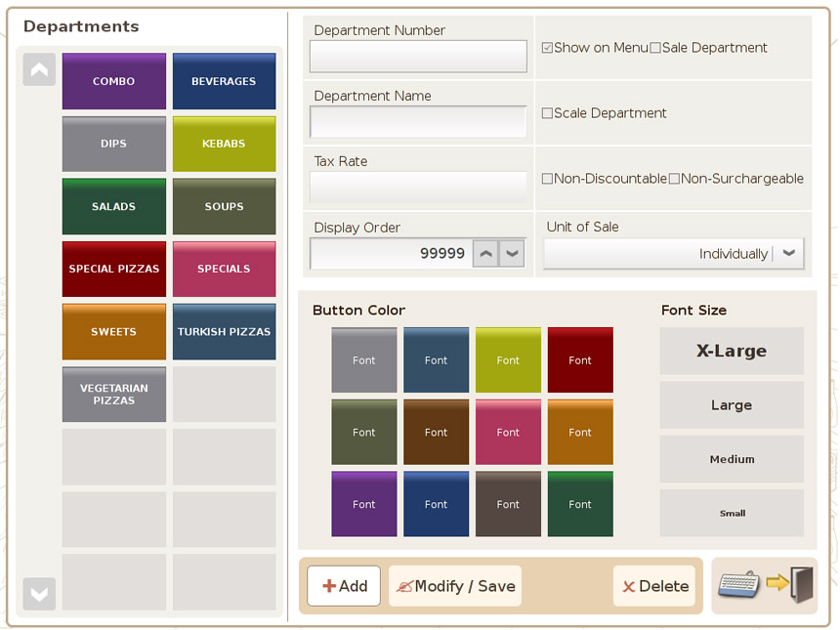The image size is (840, 630).
Task: Click the Add button with plus icon
Action: [344, 586]
